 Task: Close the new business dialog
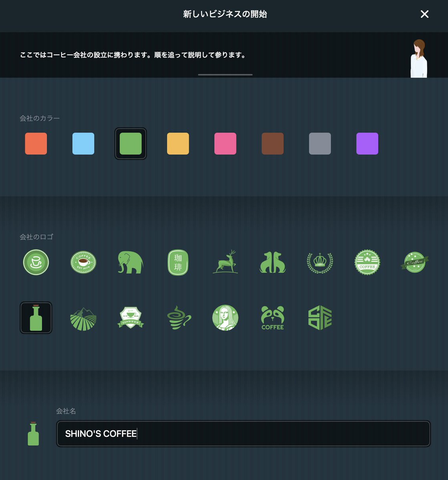tap(425, 14)
